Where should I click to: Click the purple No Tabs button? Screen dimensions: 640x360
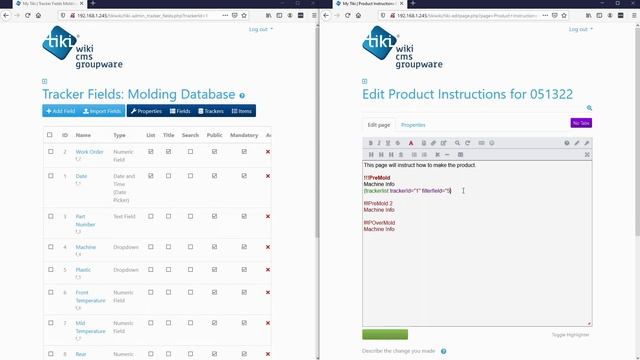pyautogui.click(x=581, y=123)
